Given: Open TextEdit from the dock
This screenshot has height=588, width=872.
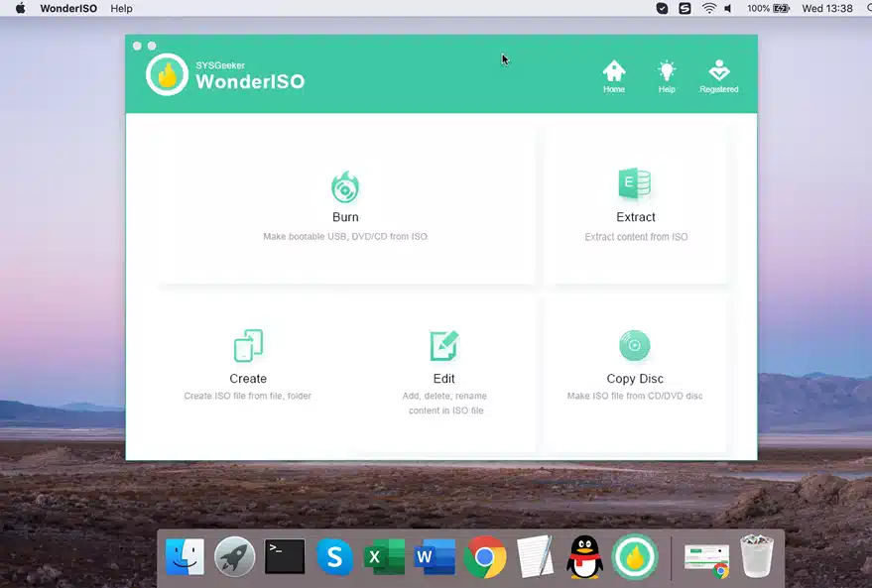Looking at the screenshot, I should (x=535, y=556).
